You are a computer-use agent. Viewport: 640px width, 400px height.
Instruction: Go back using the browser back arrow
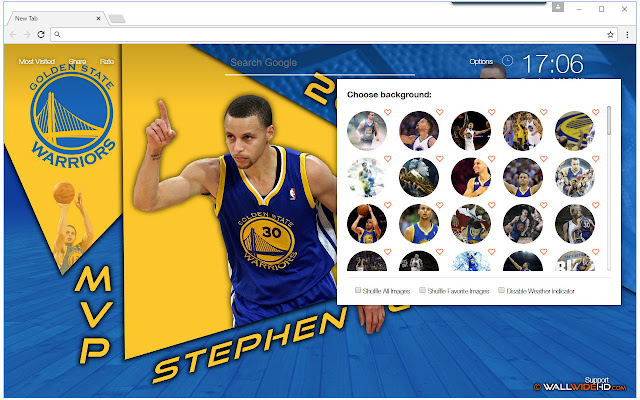(x=13, y=35)
